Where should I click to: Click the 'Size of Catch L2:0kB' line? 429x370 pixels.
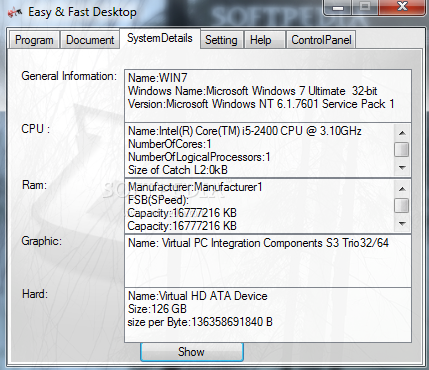click(x=178, y=170)
